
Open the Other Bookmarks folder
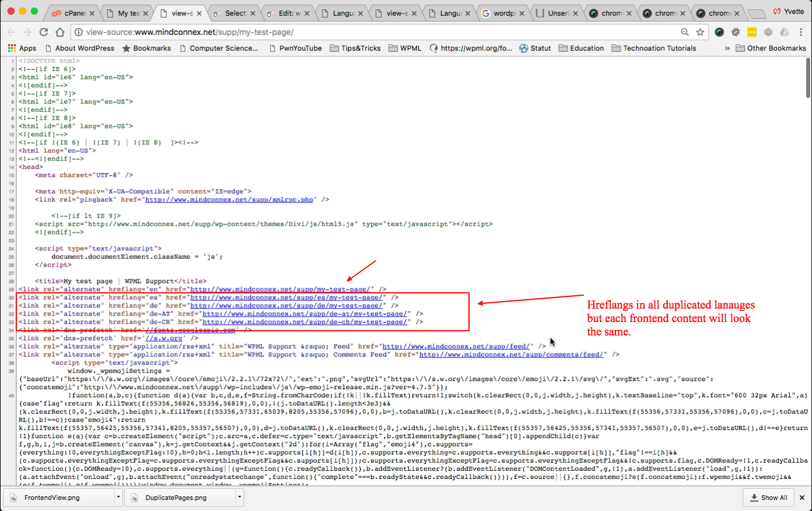pos(771,48)
